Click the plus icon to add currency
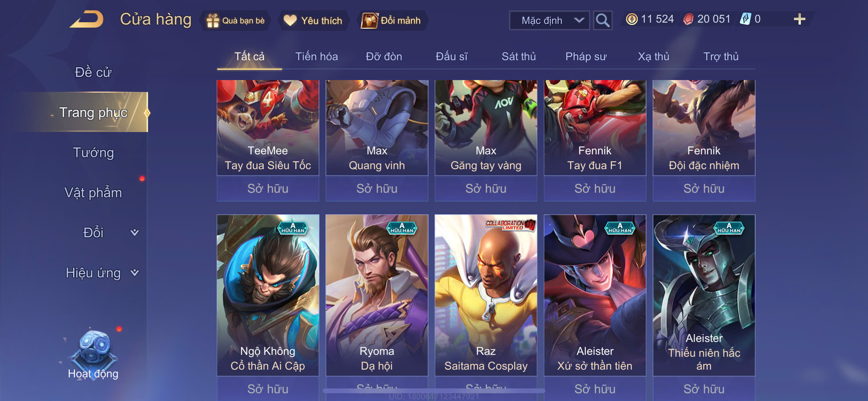868x401 pixels. pos(799,19)
